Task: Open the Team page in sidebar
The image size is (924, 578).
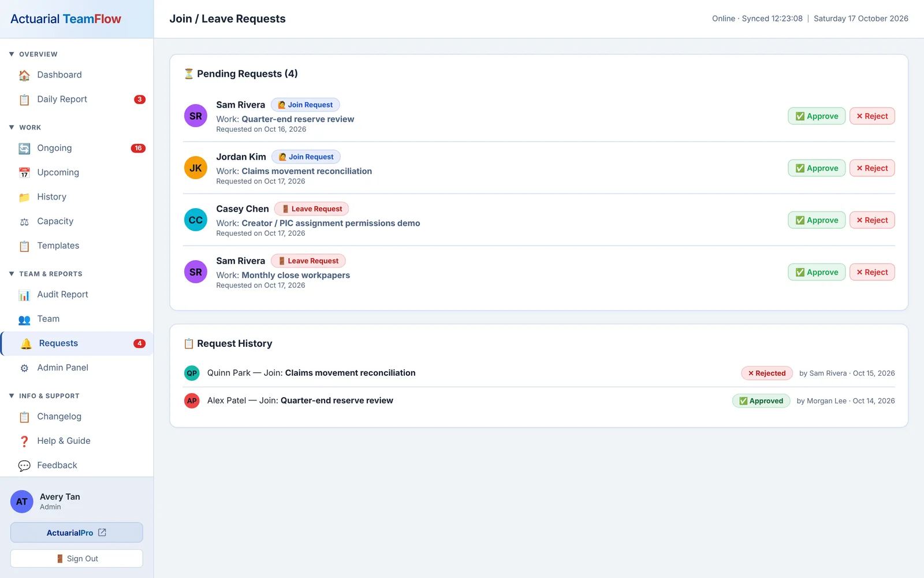Action: point(77,319)
